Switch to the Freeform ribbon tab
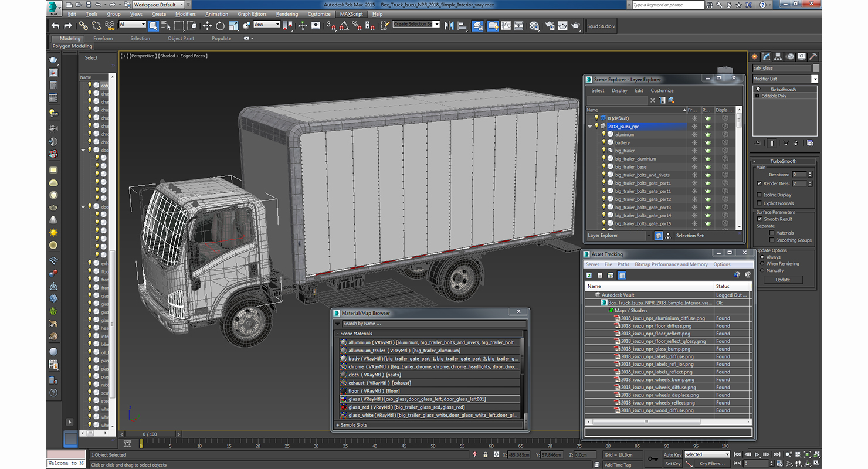This screenshot has height=469, width=868. pyautogui.click(x=103, y=38)
